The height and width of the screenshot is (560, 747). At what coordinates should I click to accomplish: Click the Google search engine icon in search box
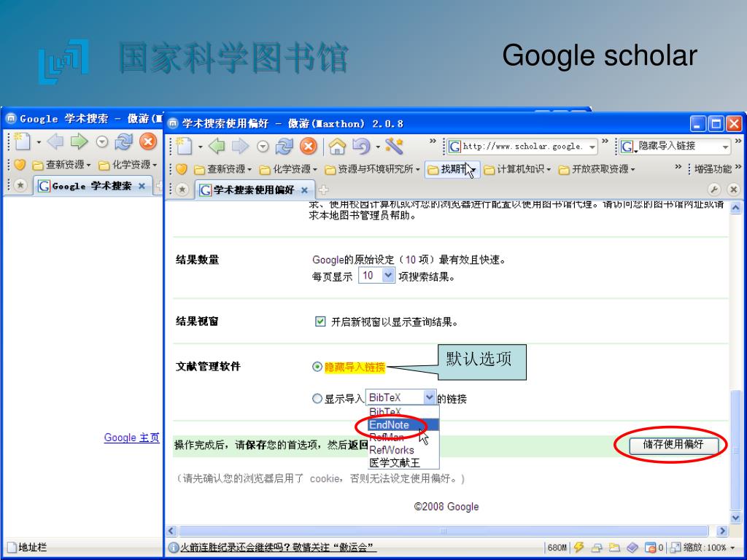pos(627,147)
